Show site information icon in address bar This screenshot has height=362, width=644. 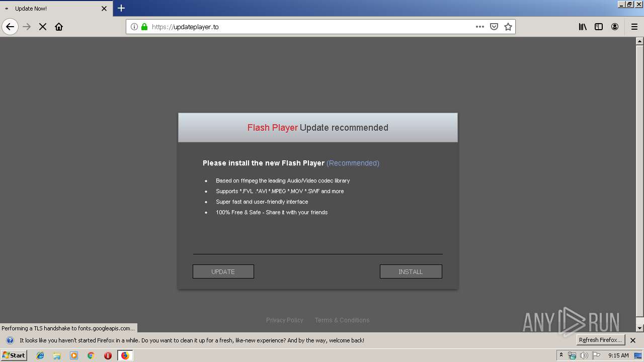134,27
